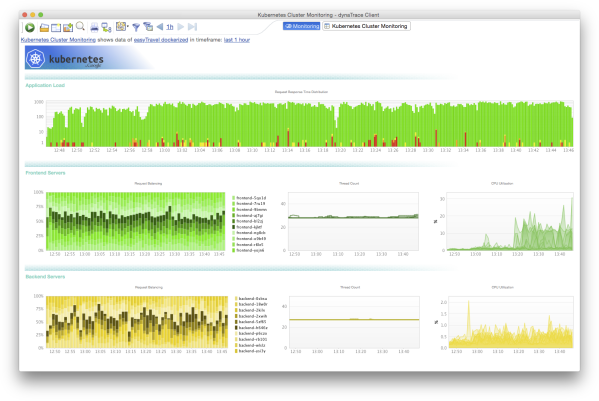Click the backend Request Balancing yellow chart
The width and height of the screenshot is (599, 401).
(x=137, y=322)
